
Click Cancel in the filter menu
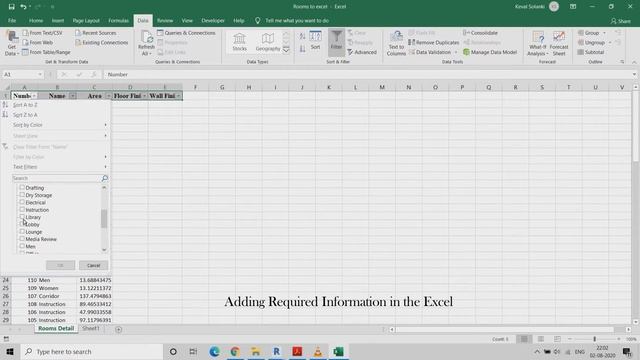(x=93, y=265)
